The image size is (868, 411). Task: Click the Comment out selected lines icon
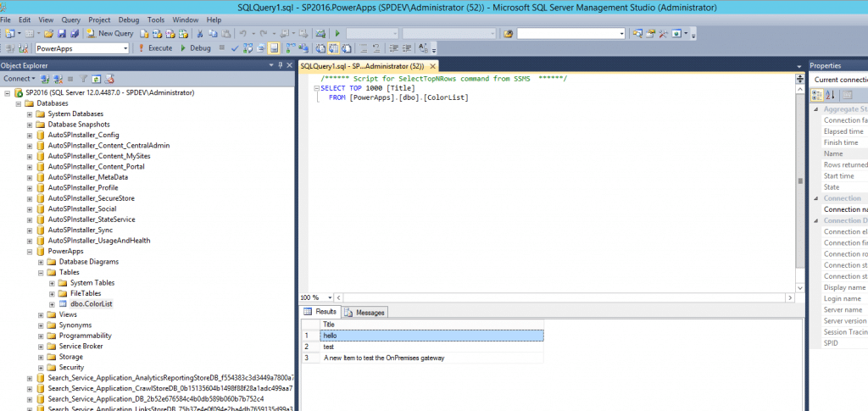pos(363,48)
